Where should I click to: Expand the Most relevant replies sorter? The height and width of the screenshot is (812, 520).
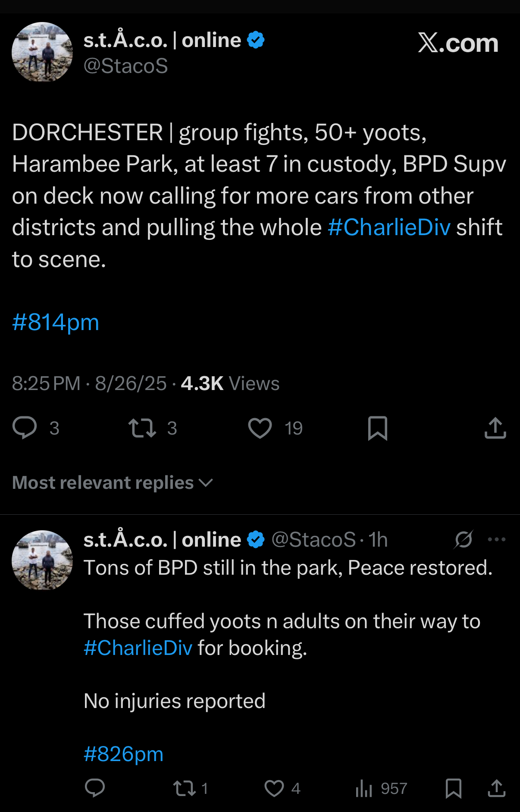[112, 483]
